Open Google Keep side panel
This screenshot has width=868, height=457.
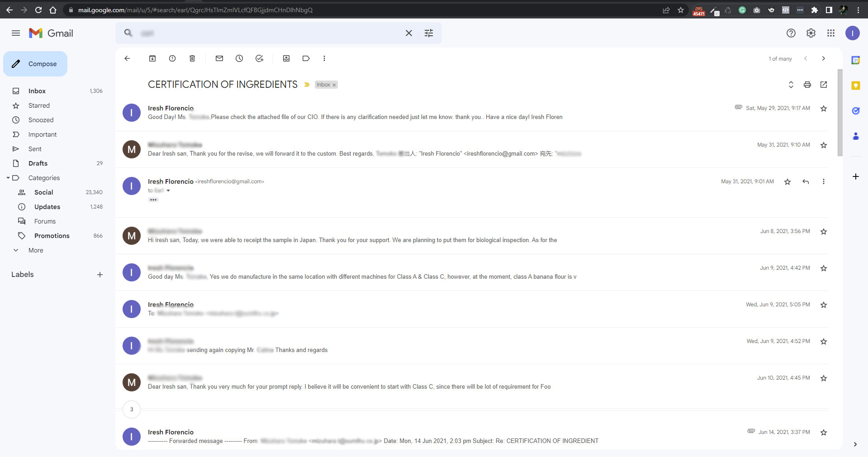(856, 86)
